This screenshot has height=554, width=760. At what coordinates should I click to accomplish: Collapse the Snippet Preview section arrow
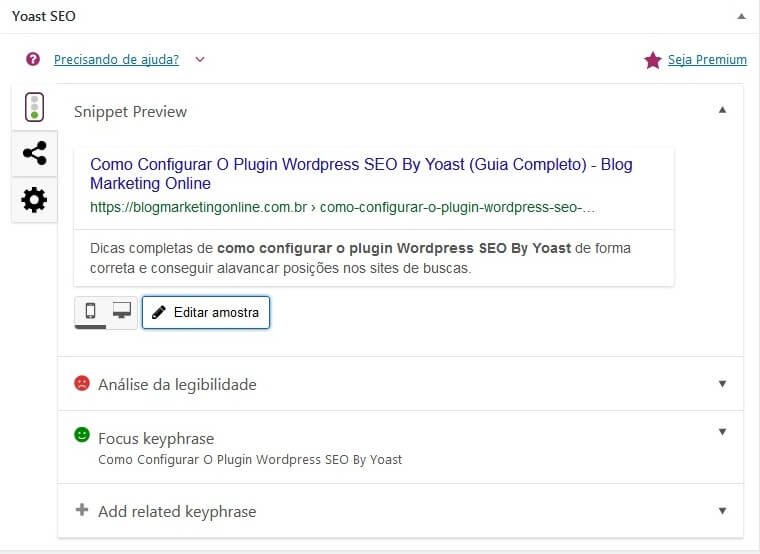(722, 110)
